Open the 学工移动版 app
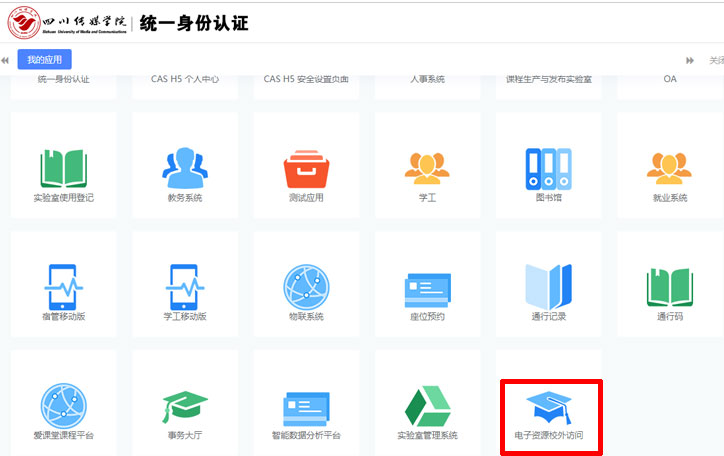This screenshot has width=724, height=456. (185, 288)
